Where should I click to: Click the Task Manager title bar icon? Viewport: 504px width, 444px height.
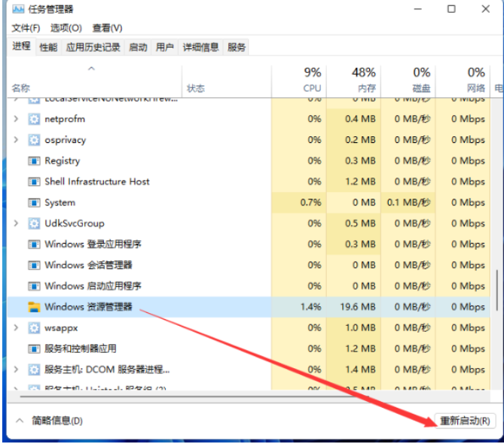tap(17, 10)
